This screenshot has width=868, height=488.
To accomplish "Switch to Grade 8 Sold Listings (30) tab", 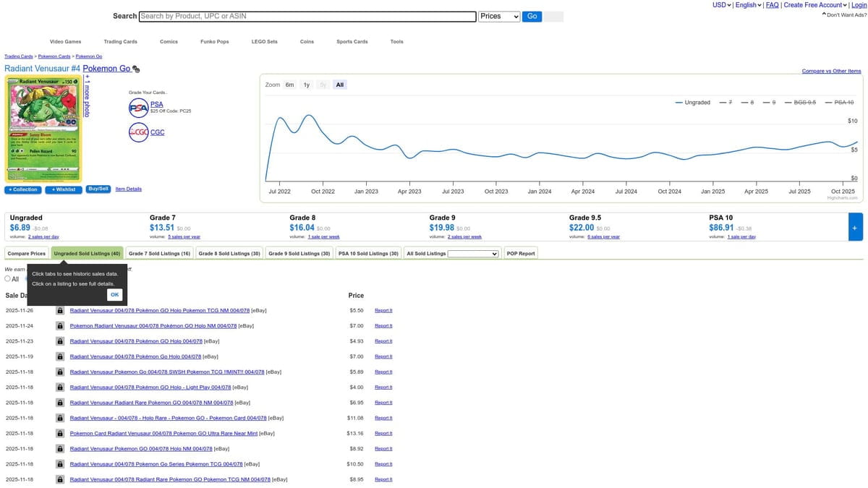I will (229, 254).
